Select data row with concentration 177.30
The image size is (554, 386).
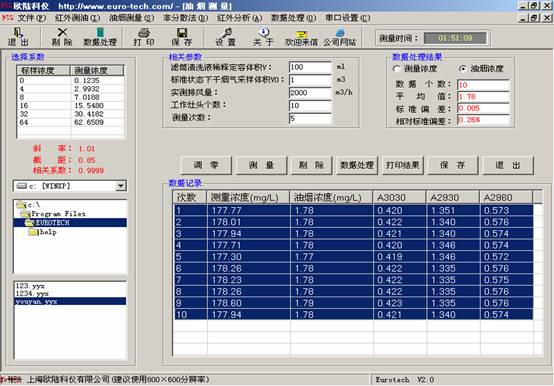[x=353, y=257]
